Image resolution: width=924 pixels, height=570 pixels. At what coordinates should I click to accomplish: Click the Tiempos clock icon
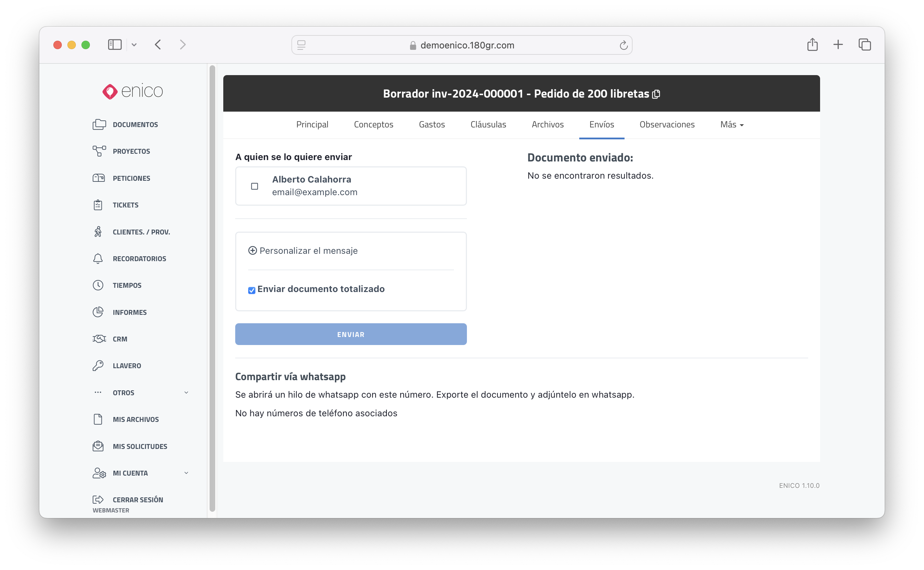tap(98, 285)
